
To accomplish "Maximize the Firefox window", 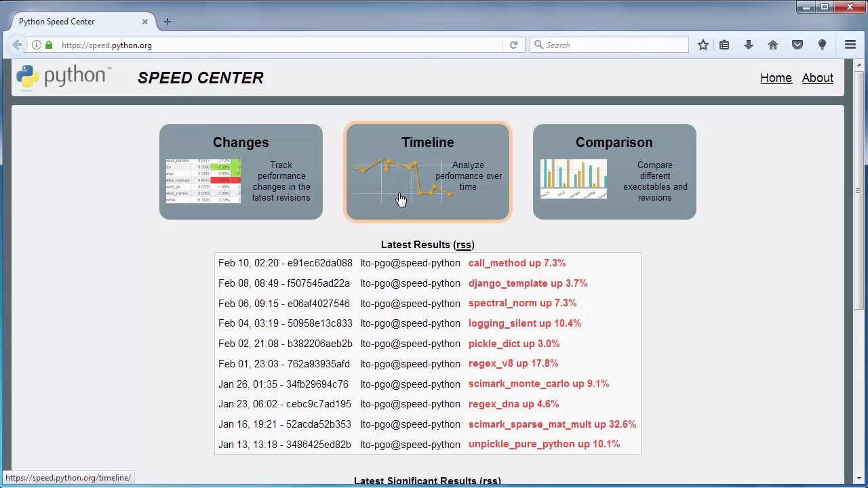I will point(825,7).
